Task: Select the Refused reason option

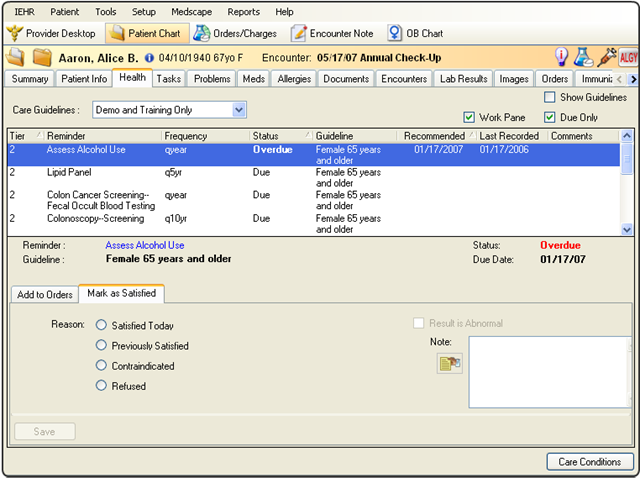Action: click(101, 385)
